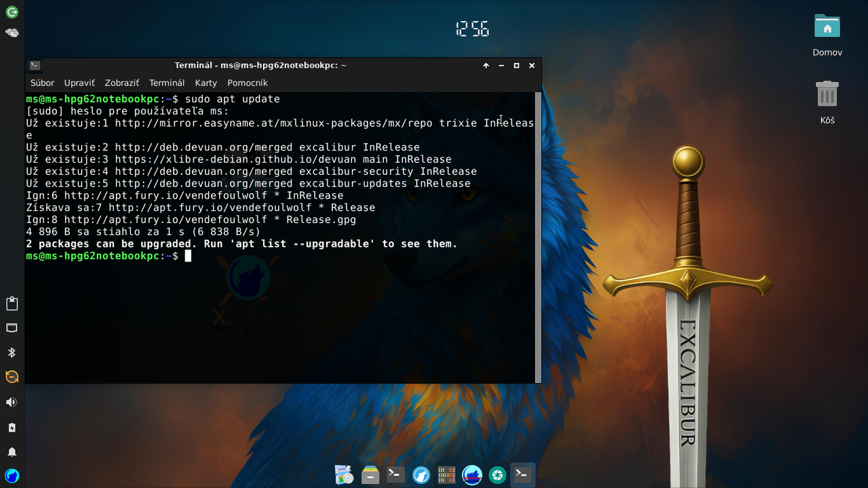Click the '4 896 B sa stiahlo' line
Viewport: 868px width, 488px height.
143,232
